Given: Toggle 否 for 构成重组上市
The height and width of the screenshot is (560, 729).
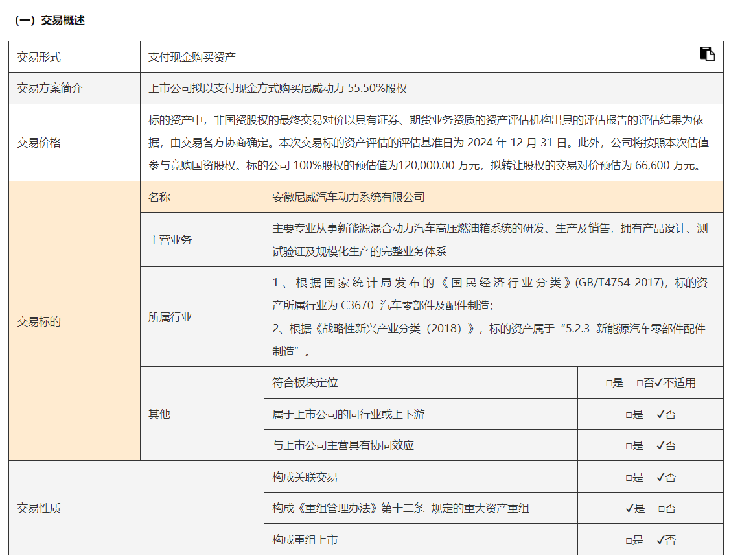Looking at the screenshot, I should click(660, 540).
